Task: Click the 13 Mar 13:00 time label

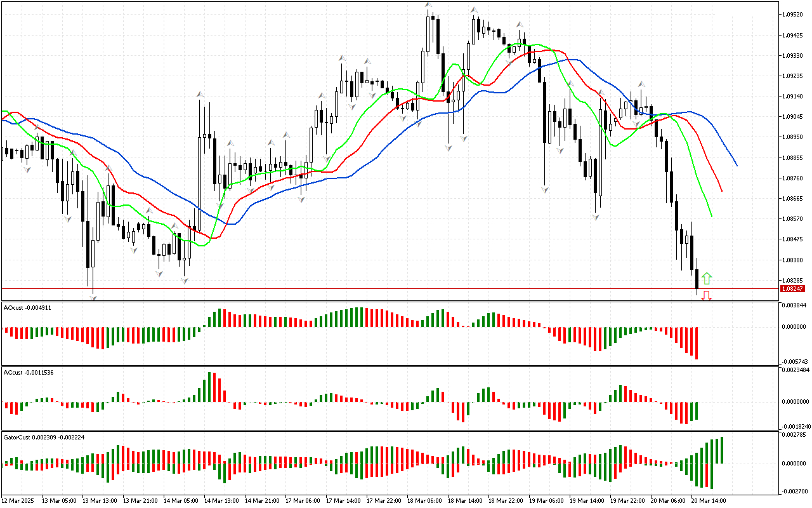Action: [100, 501]
